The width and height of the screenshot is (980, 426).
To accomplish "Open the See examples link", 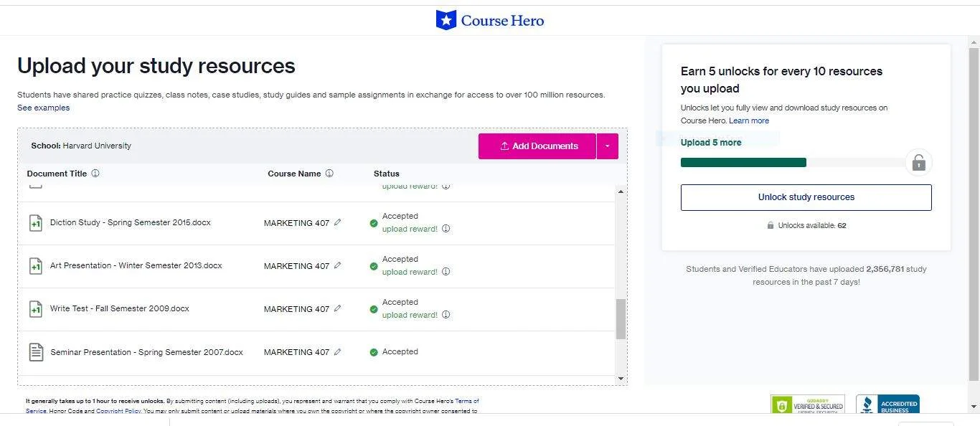I will pos(43,108).
